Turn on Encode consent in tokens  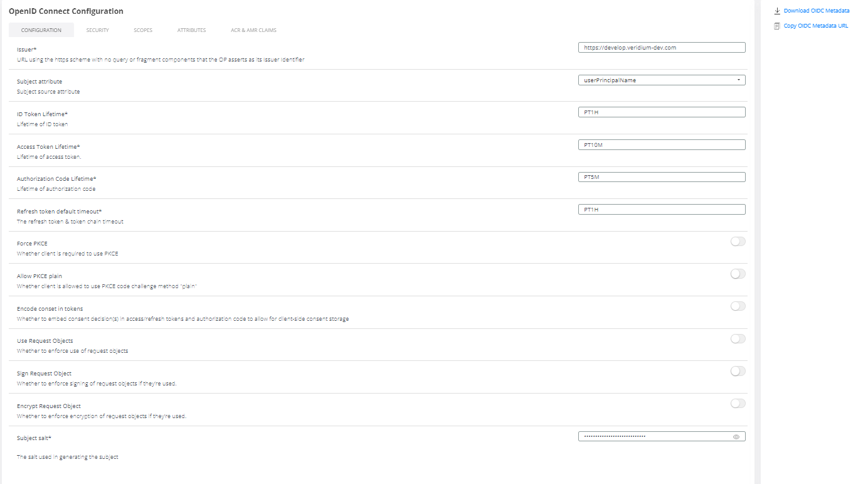738,306
